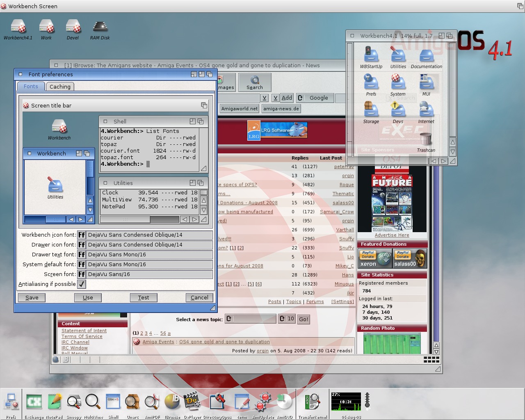Expand the news topic selector
This screenshot has width=525, height=420.
click(x=250, y=319)
